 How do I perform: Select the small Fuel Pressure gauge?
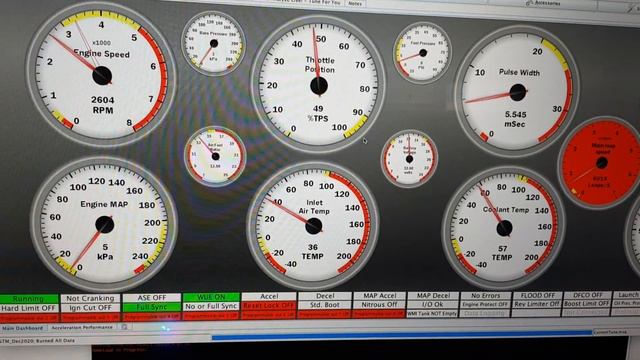pyautogui.click(x=422, y=53)
